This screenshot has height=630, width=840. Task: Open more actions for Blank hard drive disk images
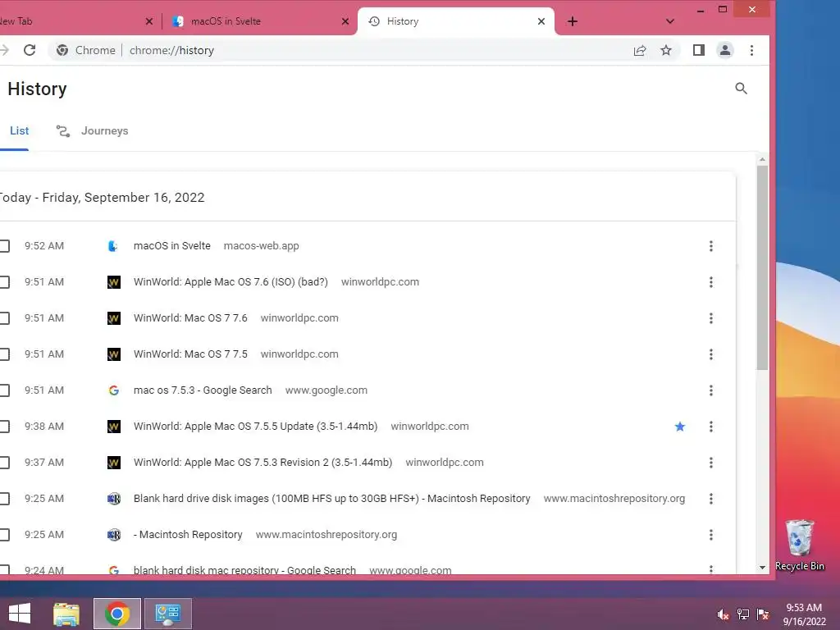pos(711,499)
